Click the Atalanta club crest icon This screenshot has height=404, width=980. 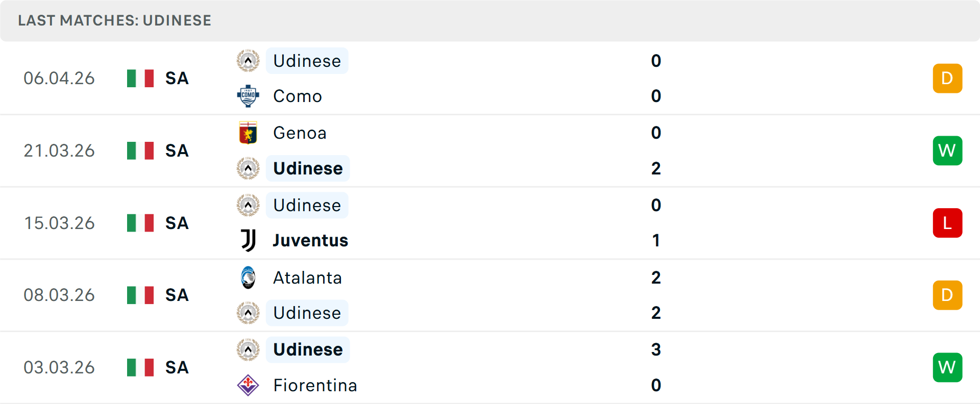248,277
